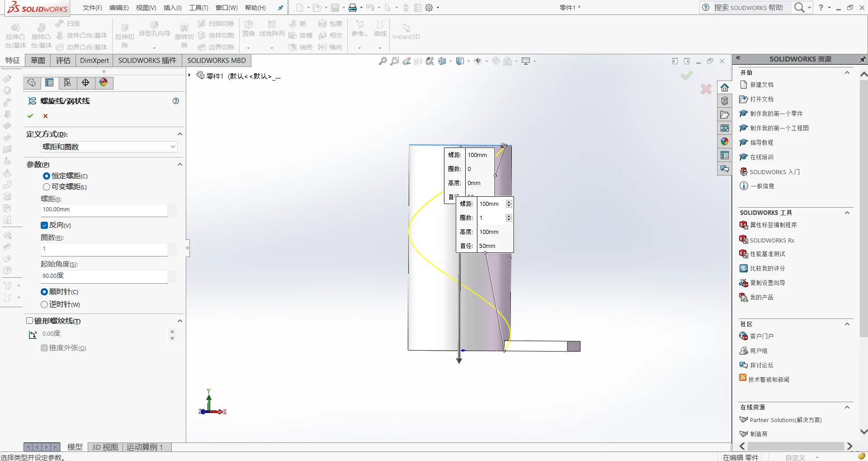
Task: Click the resources pane vertical scrollbar
Action: click(x=863, y=208)
